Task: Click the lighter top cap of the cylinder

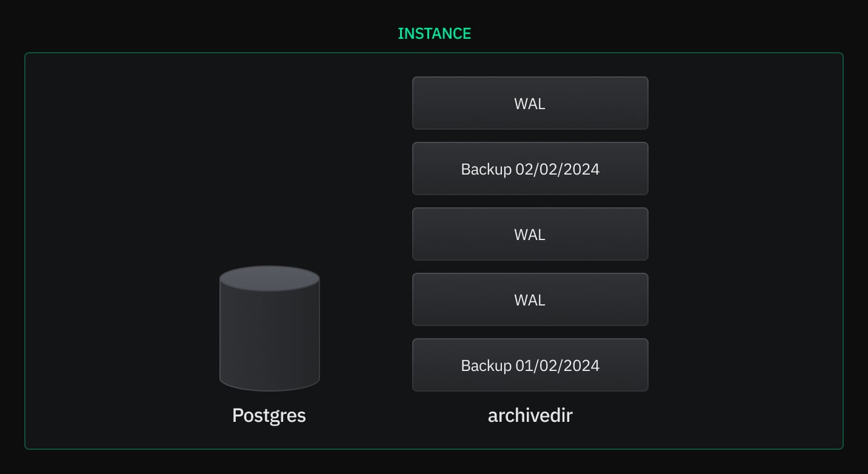Action: [269, 279]
